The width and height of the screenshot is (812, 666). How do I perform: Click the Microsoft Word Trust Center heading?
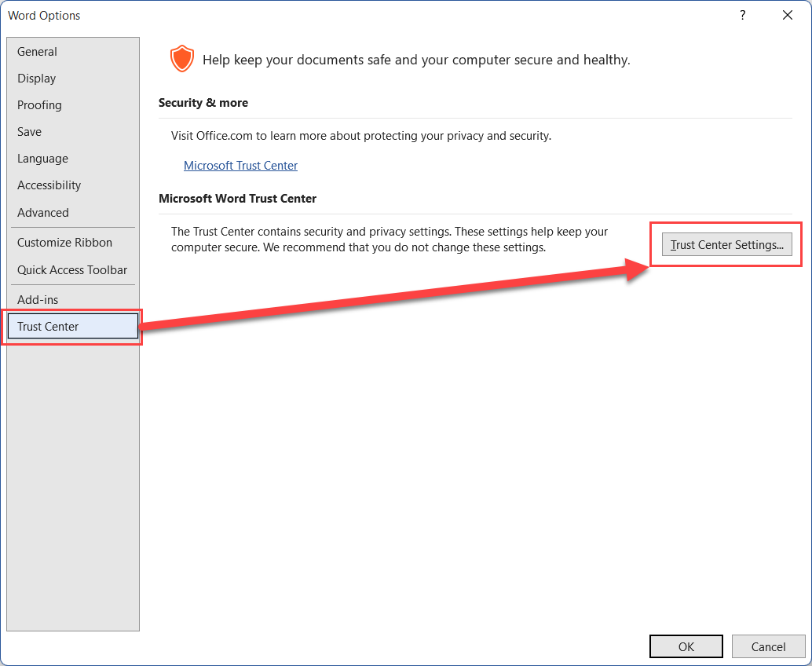tap(237, 199)
